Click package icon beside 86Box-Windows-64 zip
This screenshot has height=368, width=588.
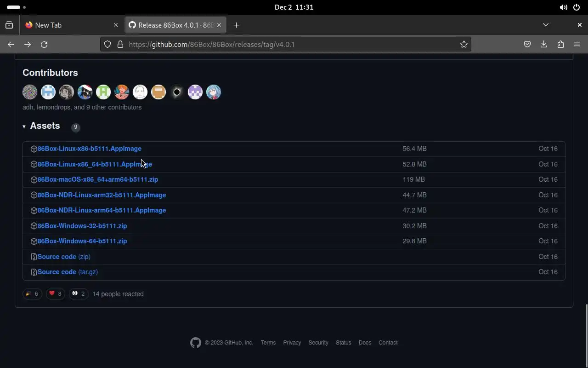click(x=34, y=241)
